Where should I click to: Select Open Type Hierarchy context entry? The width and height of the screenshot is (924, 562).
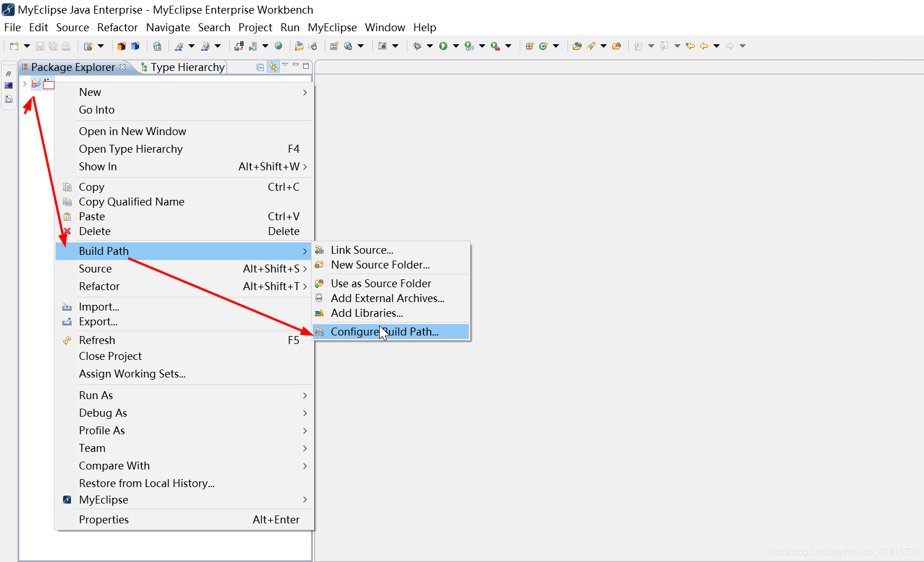pos(184,149)
